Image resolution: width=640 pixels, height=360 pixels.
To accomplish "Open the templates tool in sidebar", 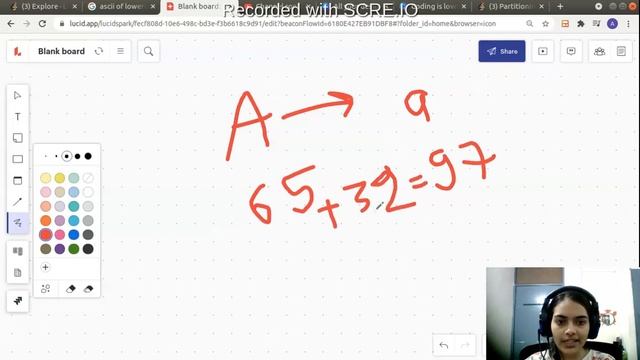I will (18, 251).
